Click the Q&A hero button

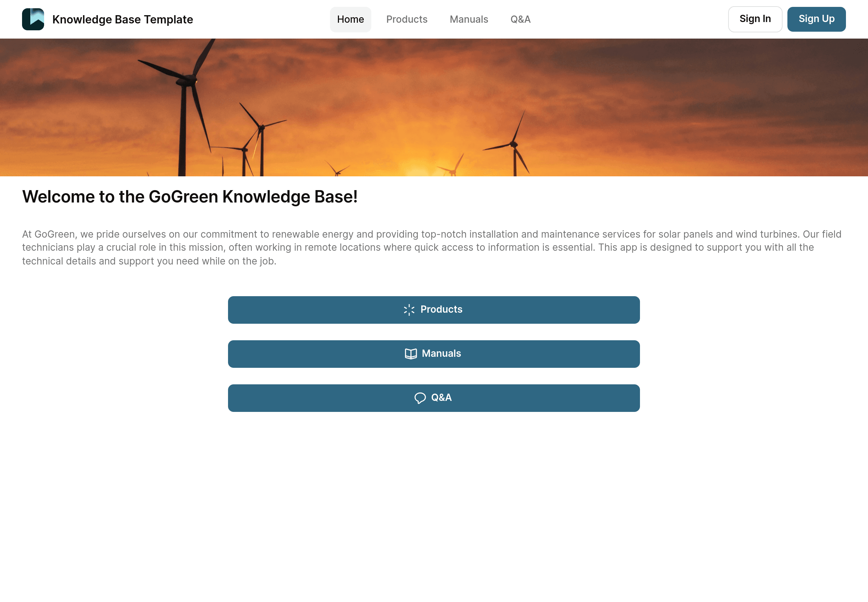tap(434, 397)
